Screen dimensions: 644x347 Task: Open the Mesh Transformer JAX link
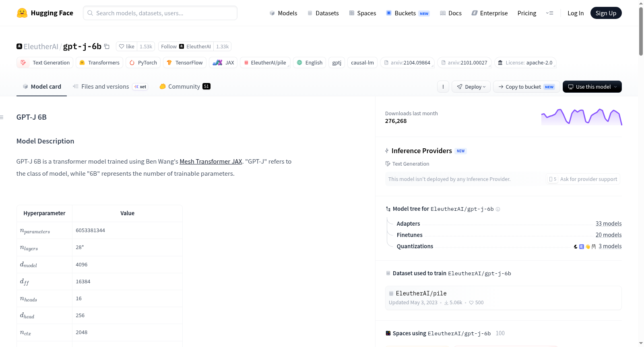point(211,161)
